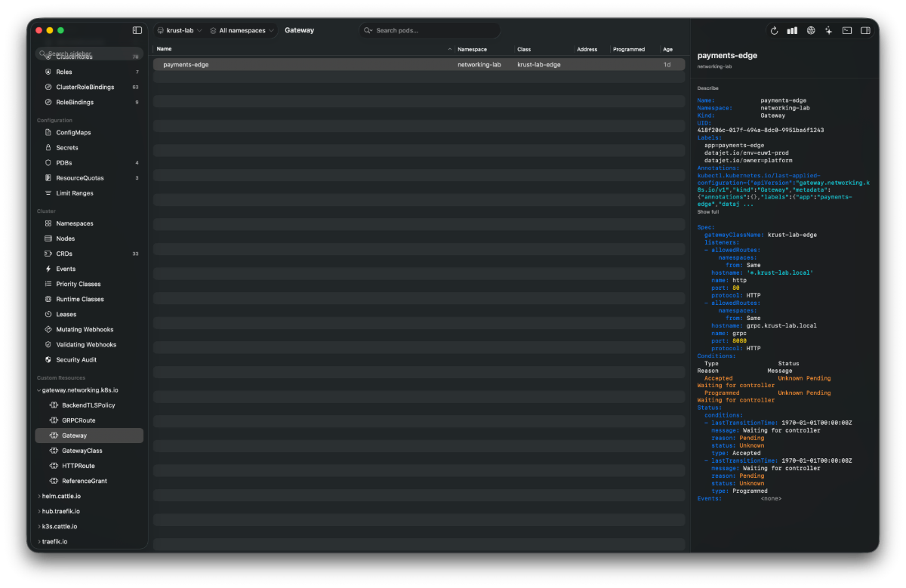Viewport: 906px width, 588px height.
Task: Click the Roles shield icon
Action: pyautogui.click(x=48, y=72)
